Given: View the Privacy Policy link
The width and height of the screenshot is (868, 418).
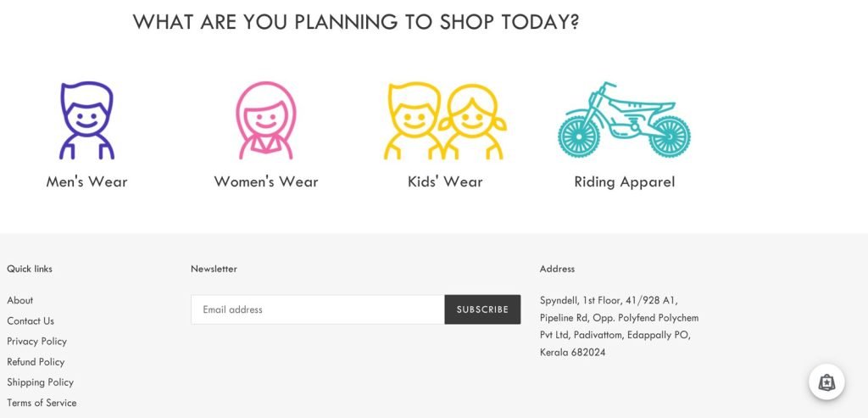Looking at the screenshot, I should click(x=36, y=341).
